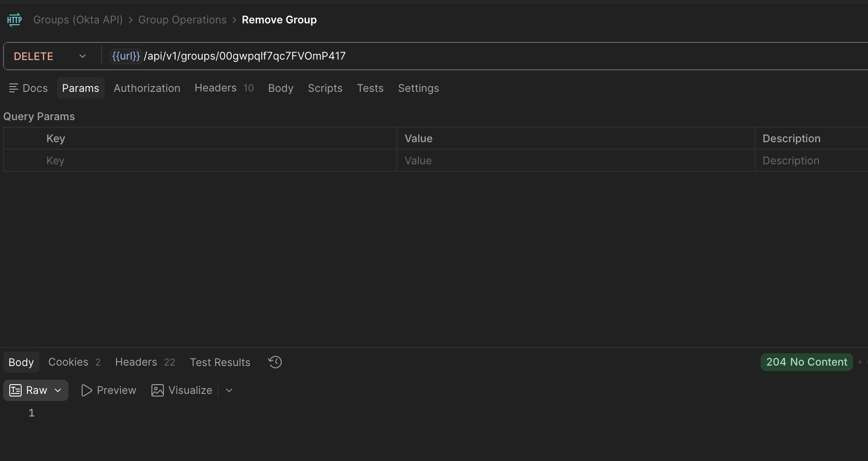Open the response history clock icon
Image resolution: width=868 pixels, height=461 pixels.
(x=275, y=362)
